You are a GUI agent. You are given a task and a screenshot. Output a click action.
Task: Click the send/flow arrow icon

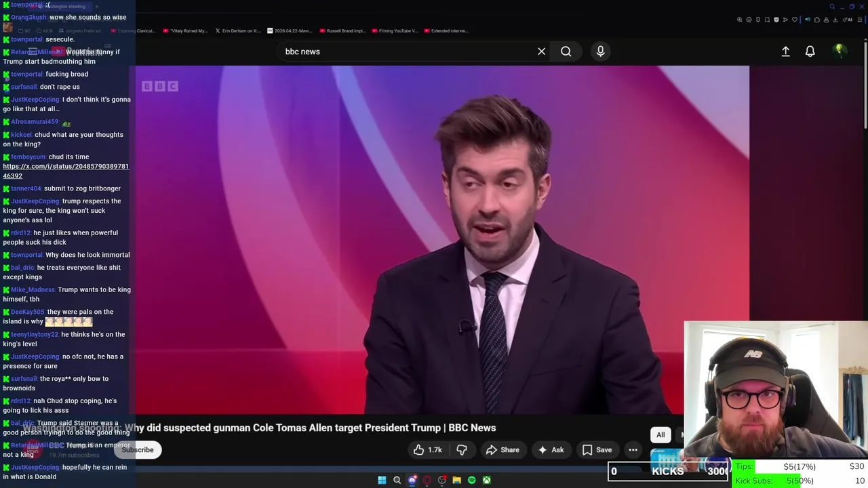tap(785, 20)
